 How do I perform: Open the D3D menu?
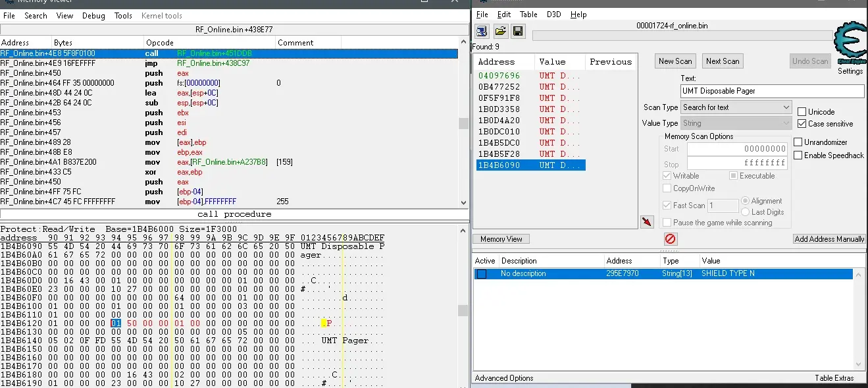[554, 14]
